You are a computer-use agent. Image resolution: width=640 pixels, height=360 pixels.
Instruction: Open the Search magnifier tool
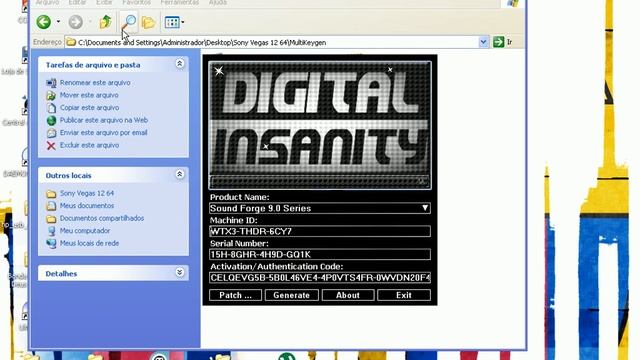point(129,22)
